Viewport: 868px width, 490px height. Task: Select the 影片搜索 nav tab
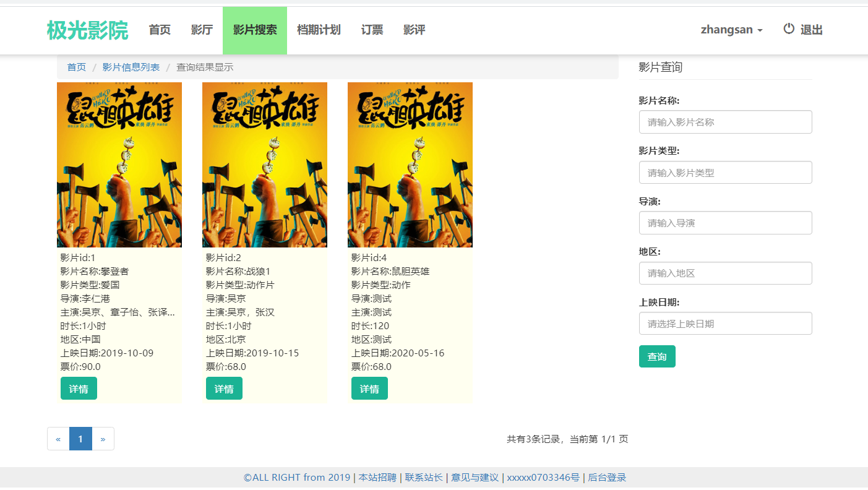click(255, 30)
